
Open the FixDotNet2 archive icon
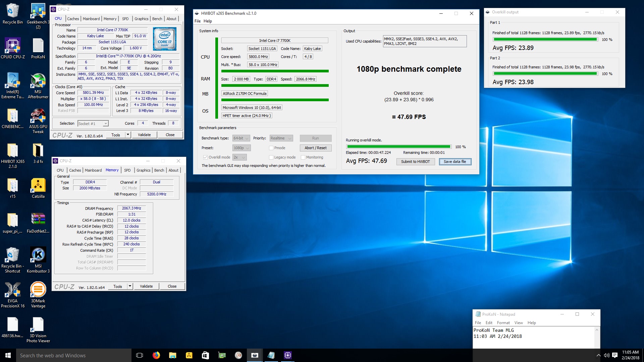click(x=38, y=223)
